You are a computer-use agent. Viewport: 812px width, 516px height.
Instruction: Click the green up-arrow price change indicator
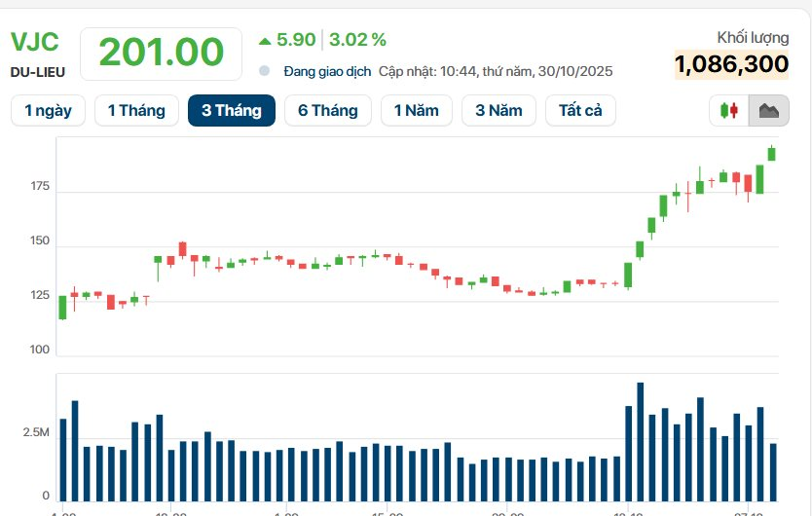pyautogui.click(x=264, y=41)
